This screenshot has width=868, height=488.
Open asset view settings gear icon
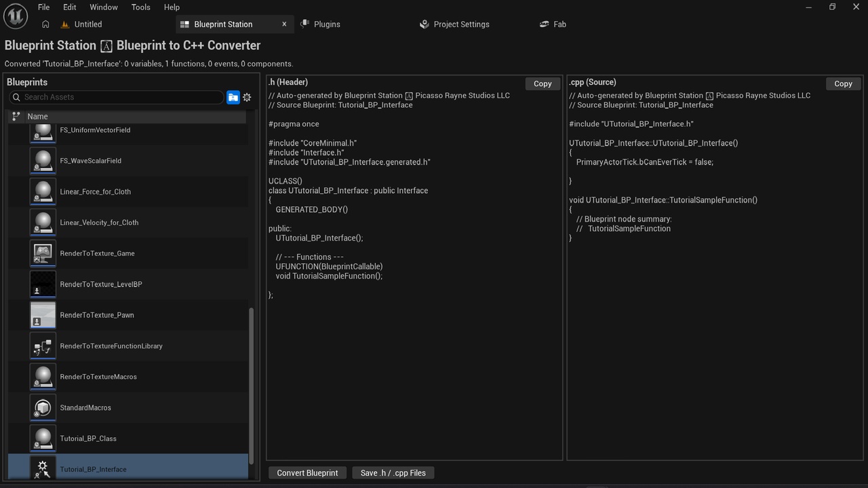coord(247,98)
